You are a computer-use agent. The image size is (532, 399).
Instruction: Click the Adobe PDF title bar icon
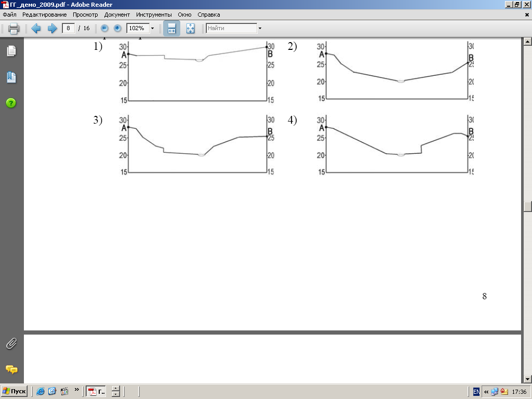tap(5, 4)
